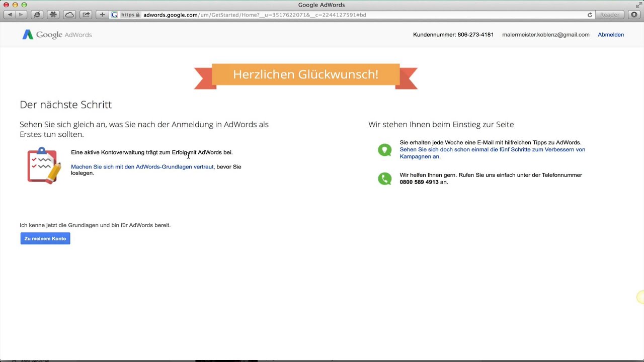Screen dimensions: 644x362
Task: Click the green phone icon
Action: pyautogui.click(x=385, y=178)
